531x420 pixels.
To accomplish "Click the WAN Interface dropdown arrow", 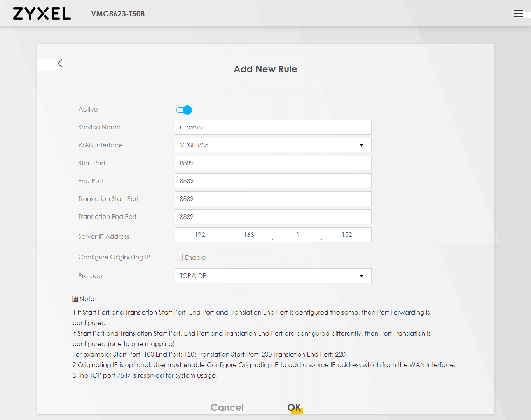I will coord(362,145).
